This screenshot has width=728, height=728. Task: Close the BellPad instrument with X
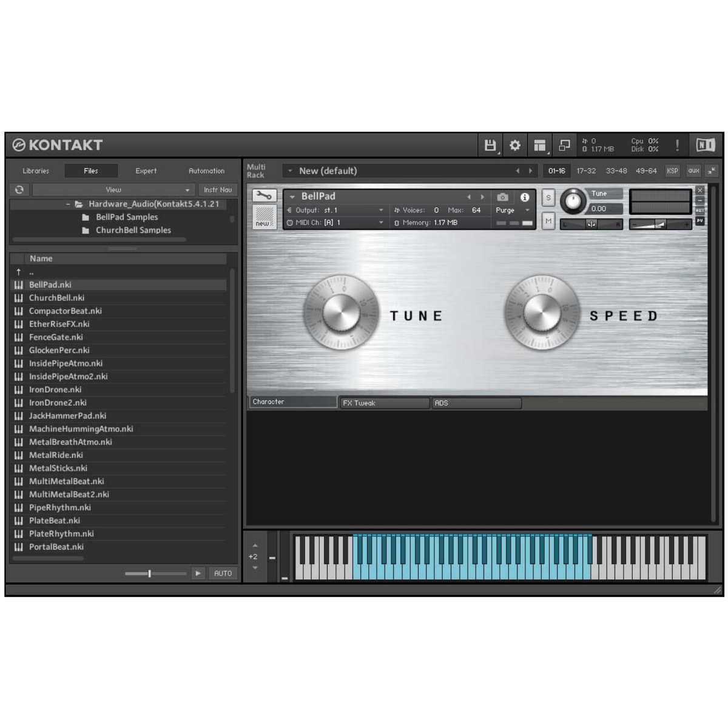pyautogui.click(x=699, y=190)
